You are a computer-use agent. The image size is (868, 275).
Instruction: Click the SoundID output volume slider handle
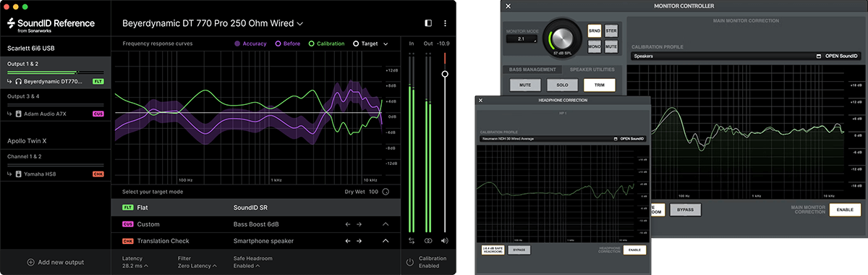click(x=445, y=74)
